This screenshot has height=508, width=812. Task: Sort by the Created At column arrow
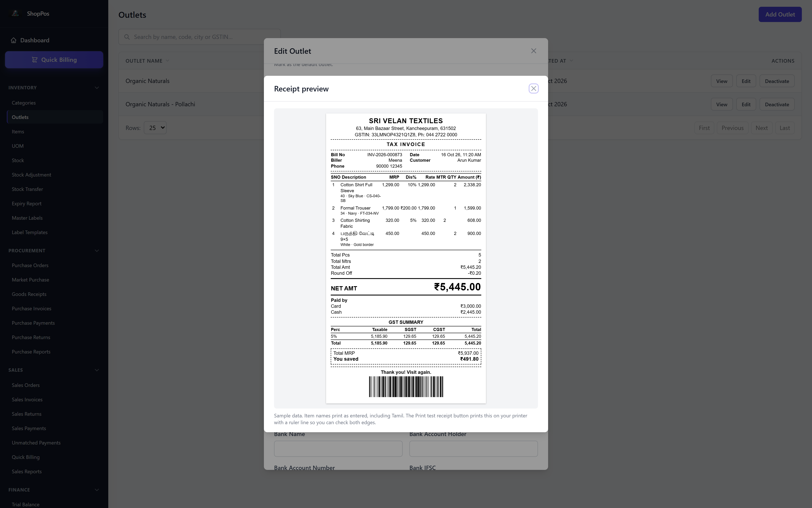tap(571, 61)
